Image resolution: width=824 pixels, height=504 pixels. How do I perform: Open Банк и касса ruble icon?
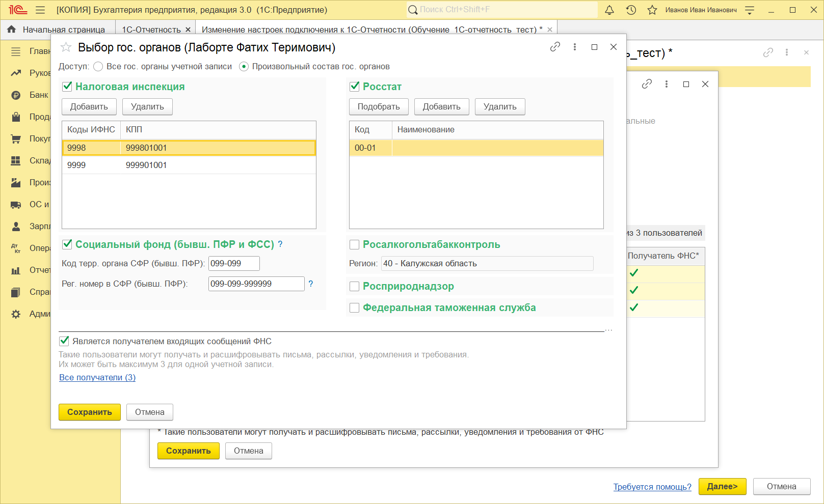(x=16, y=95)
